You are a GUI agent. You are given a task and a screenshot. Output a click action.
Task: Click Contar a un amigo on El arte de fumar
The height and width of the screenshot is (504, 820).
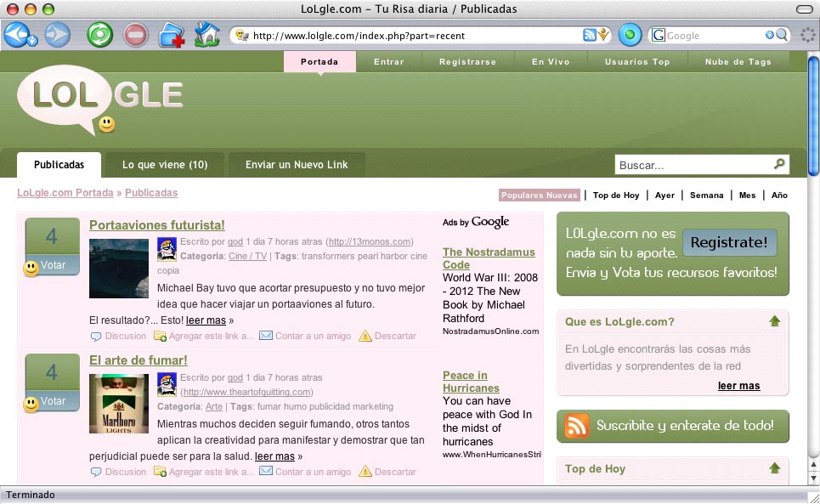(305, 472)
